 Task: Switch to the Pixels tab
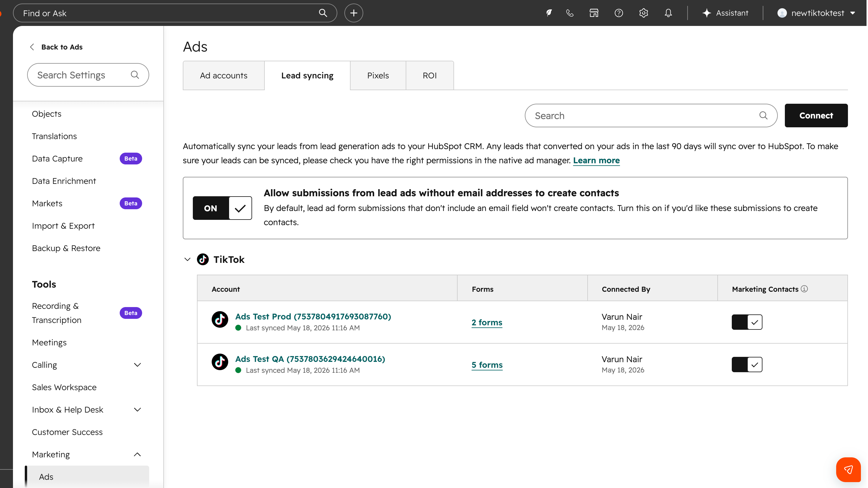click(x=378, y=75)
